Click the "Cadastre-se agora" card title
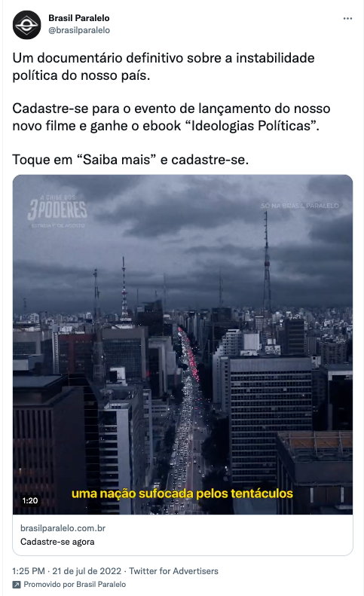 tap(57, 542)
